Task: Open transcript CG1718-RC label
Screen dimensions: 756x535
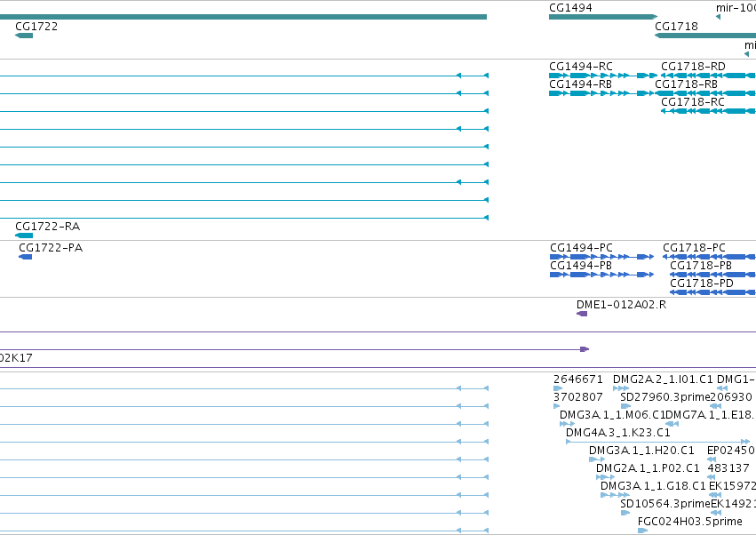Action: click(693, 102)
